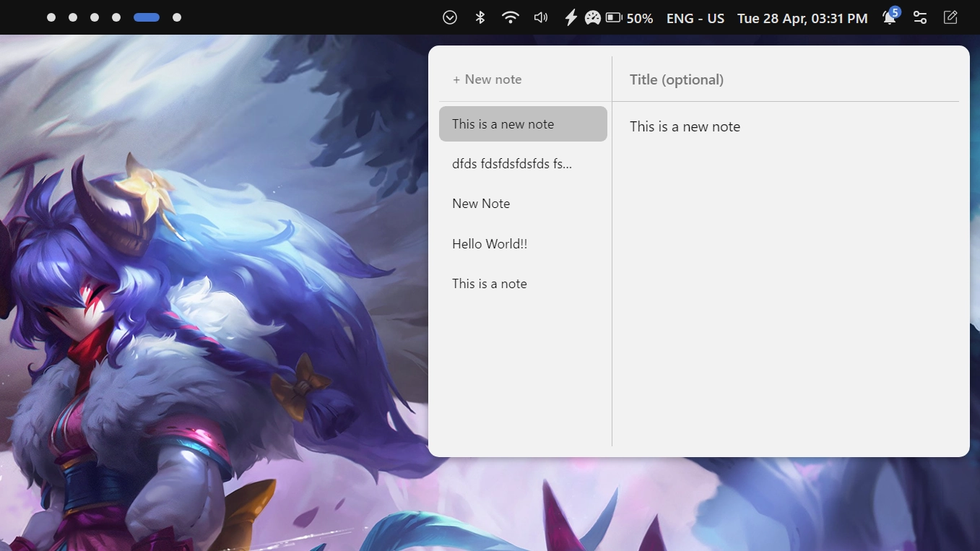Open the volume speaker control
The height and width of the screenshot is (551, 980).
point(540,18)
